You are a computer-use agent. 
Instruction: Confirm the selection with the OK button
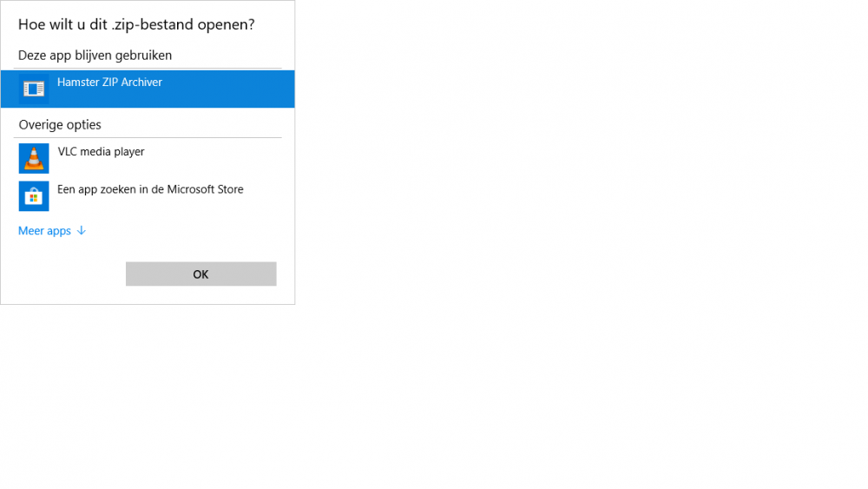point(201,274)
